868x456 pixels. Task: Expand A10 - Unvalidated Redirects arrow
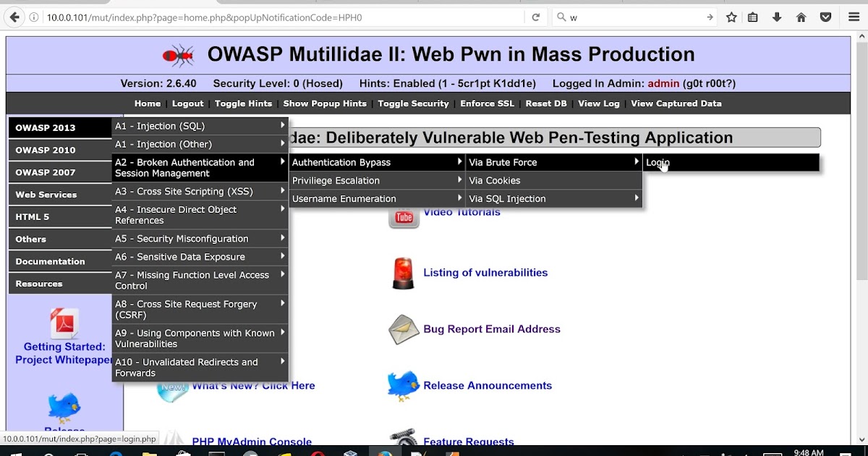tap(282, 361)
